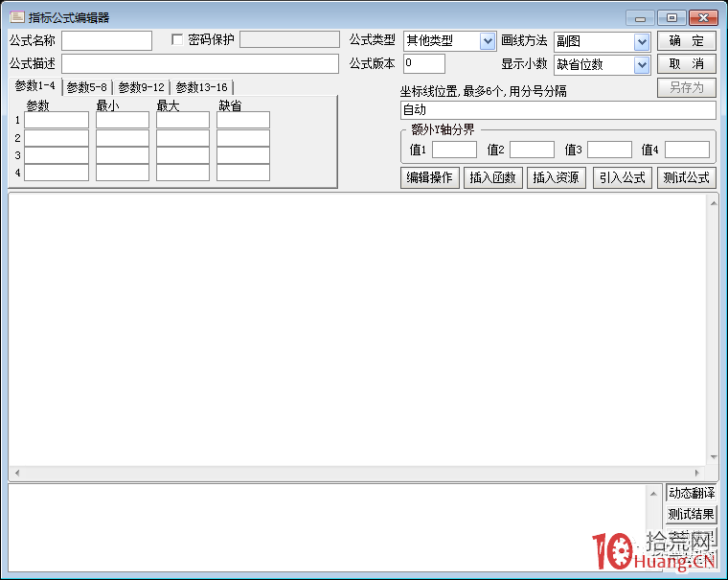Screen dimensions: 728x580
Task: Click the 取消 button
Action: pyautogui.click(x=687, y=64)
